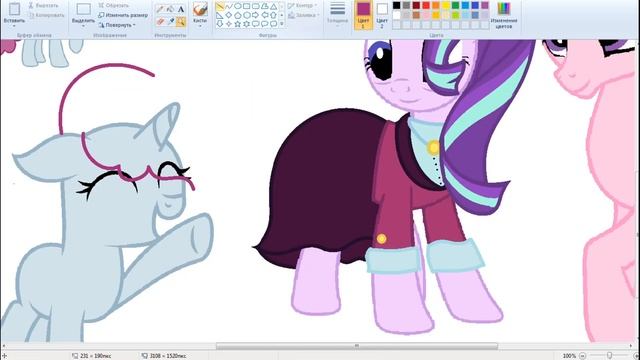Activate Color 2 (Цвет 2) box
640x360 pixels.
[382, 16]
